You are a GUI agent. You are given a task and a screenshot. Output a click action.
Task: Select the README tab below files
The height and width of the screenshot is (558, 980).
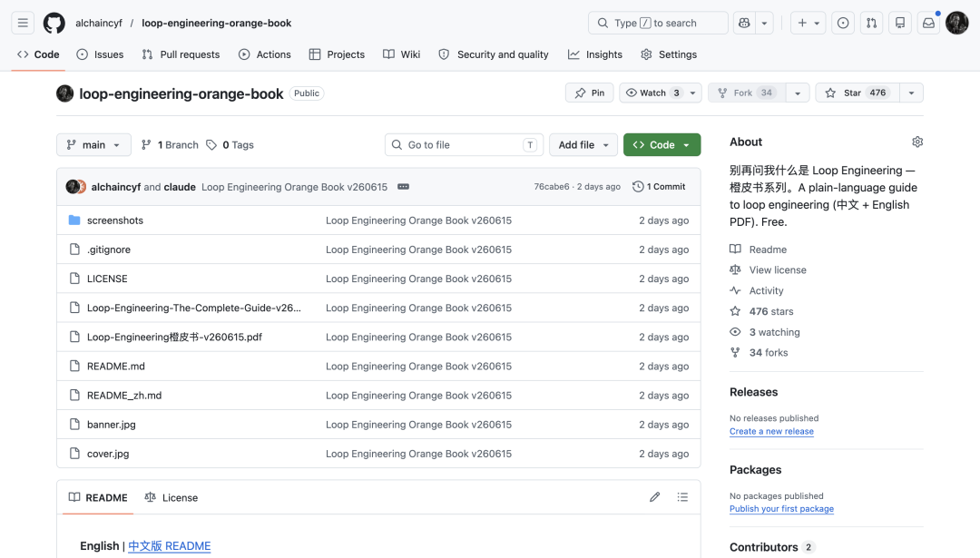click(x=98, y=497)
